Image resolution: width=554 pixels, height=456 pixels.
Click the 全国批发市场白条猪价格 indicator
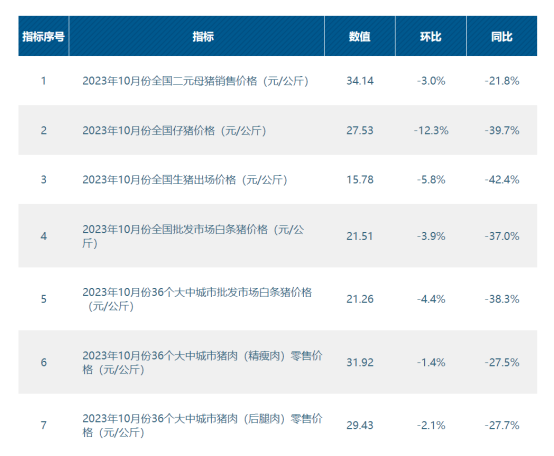(193, 236)
